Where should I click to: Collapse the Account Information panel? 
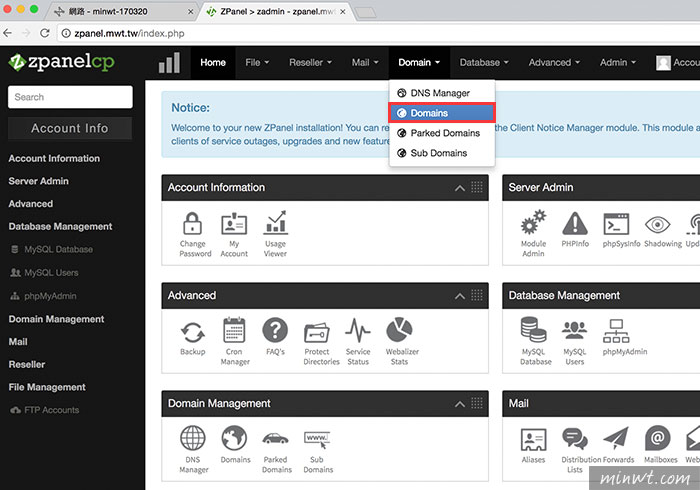click(x=460, y=188)
